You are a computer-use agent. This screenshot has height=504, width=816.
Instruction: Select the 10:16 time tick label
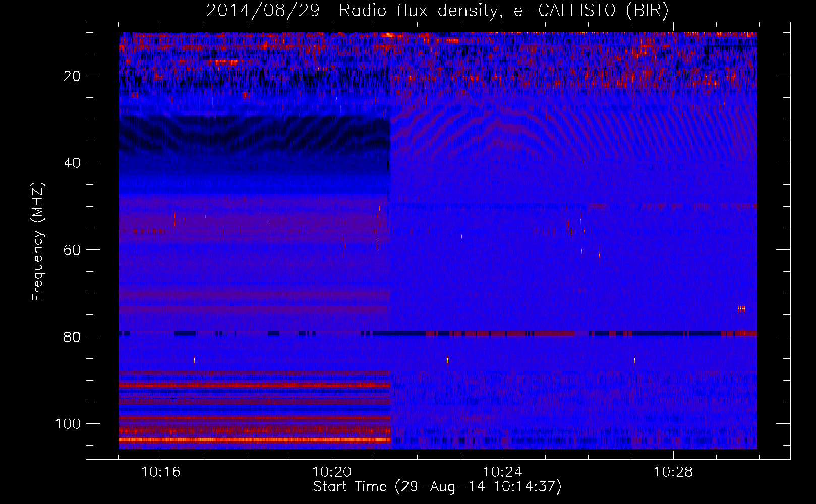click(x=161, y=472)
